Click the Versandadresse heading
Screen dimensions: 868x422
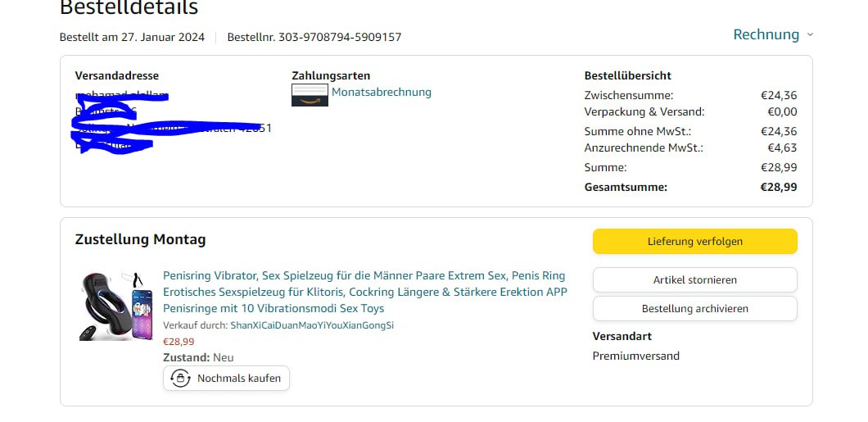tap(117, 76)
